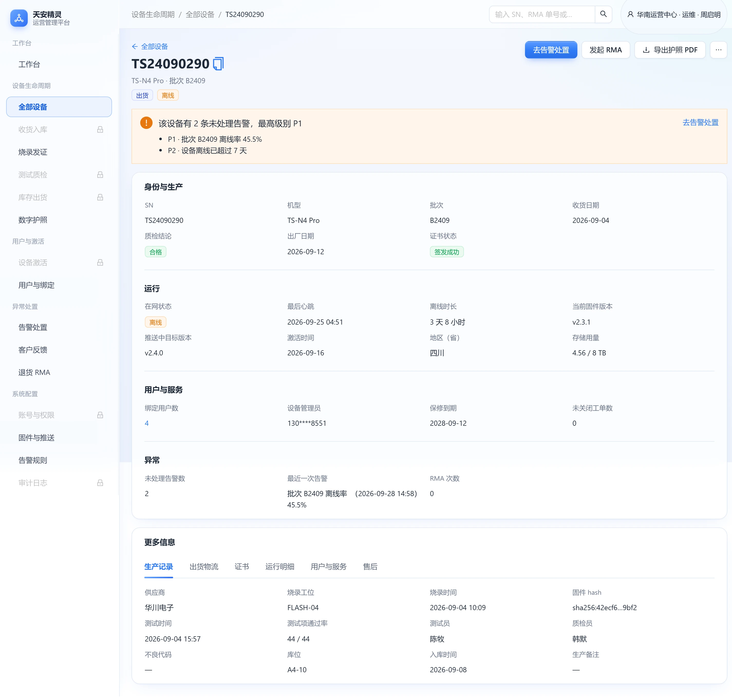Open the user profile 华南运营中心 · 运维 · 周启明

[673, 15]
